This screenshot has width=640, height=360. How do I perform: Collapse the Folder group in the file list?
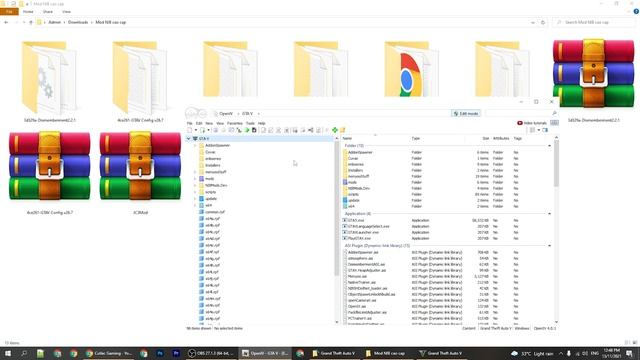click(549, 146)
